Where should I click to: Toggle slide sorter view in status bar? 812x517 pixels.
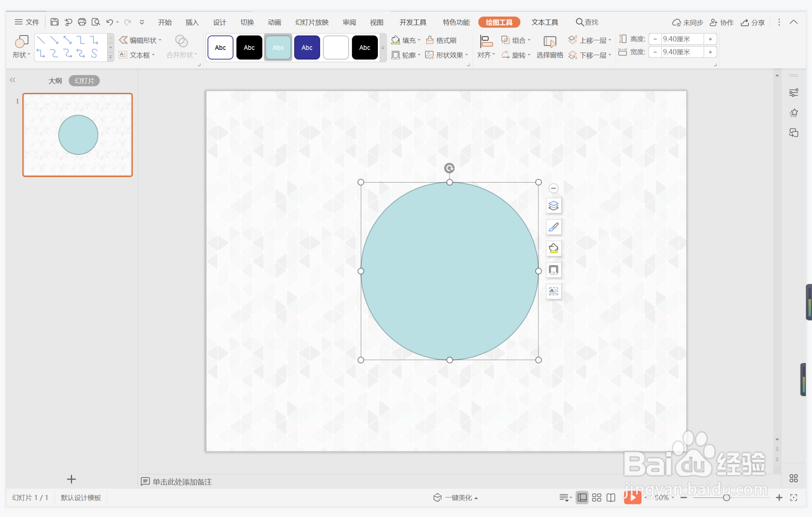coord(597,497)
